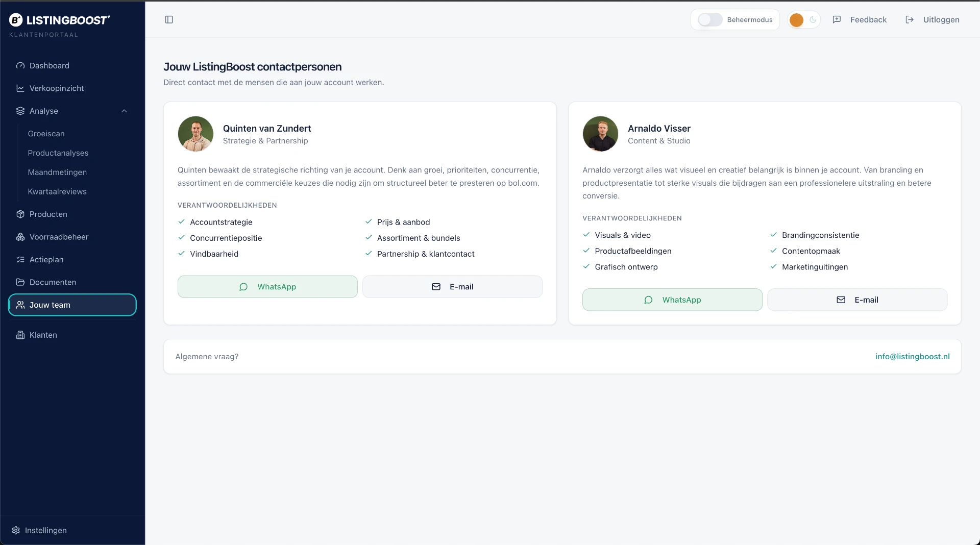Click Partnership & klantcontact responsibility
Image resolution: width=980 pixels, height=545 pixels.
(426, 254)
